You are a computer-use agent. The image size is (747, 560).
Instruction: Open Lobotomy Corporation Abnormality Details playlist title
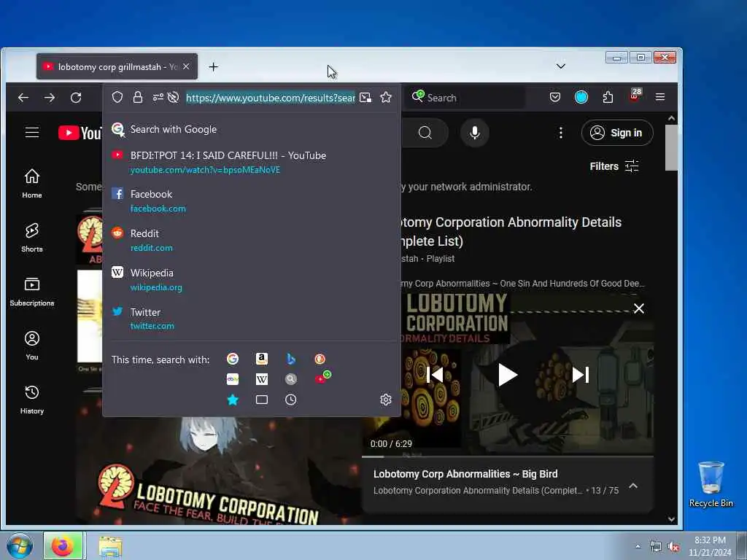[510, 231]
